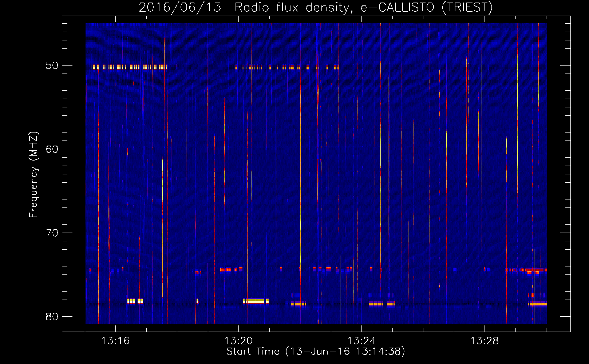Click the '70' frequency tick label
The width and height of the screenshot is (589, 364).
[52, 233]
